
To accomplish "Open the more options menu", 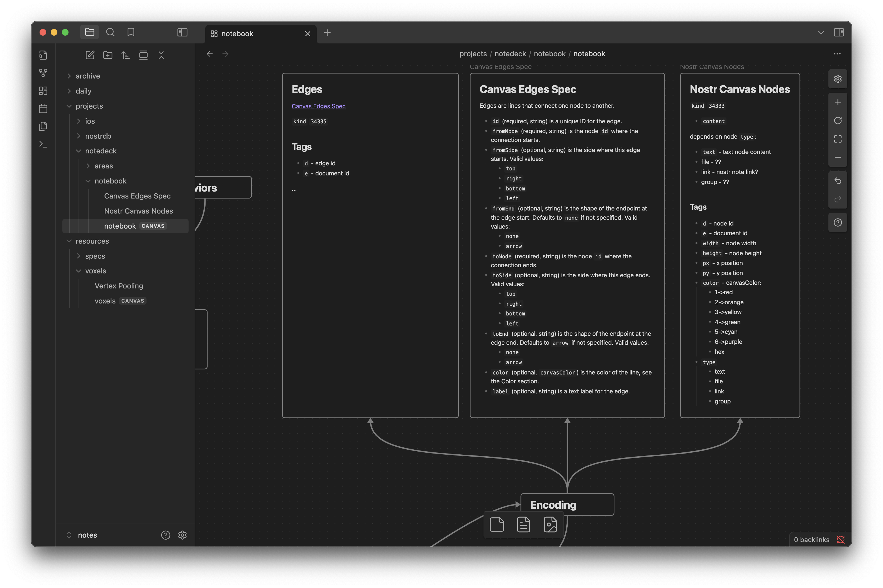I will coord(837,54).
